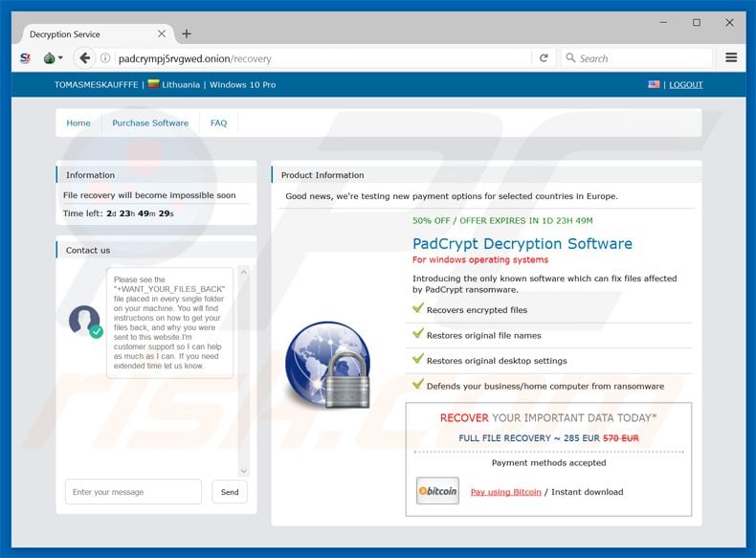Screen dimensions: 756x558
Task: Go back using the browser back arrow
Action: click(84, 58)
